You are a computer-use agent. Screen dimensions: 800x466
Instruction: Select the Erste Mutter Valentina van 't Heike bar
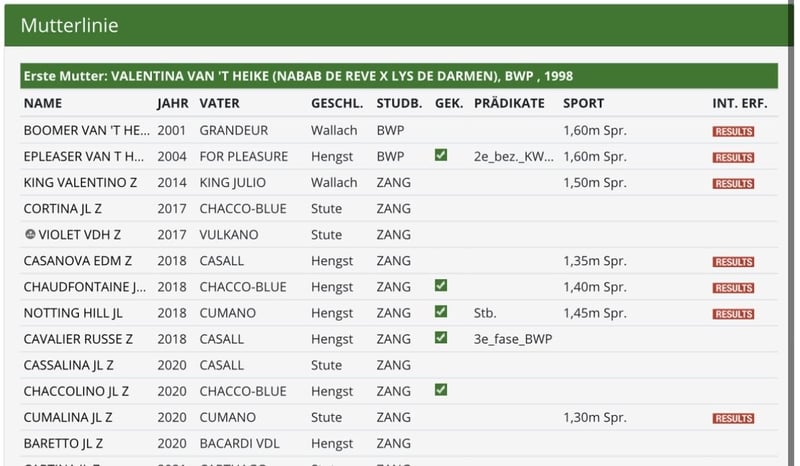tap(399, 76)
